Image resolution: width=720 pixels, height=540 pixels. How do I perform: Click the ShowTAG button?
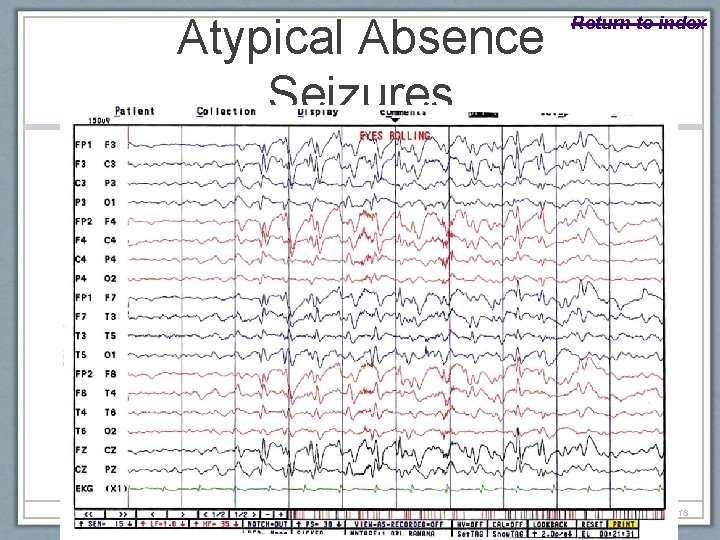(x=507, y=534)
